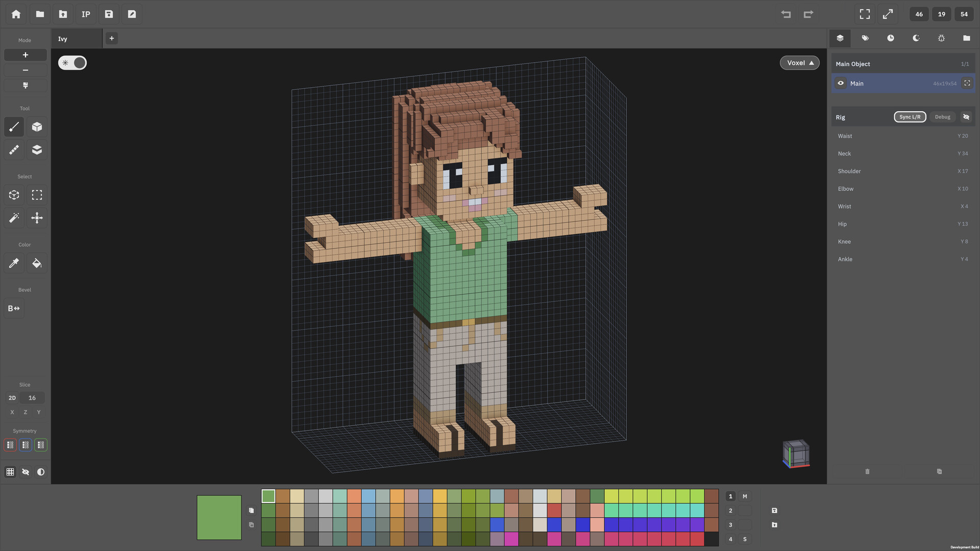Screen dimensions: 980x551
Task: Click the M palette button
Action: [745, 496]
